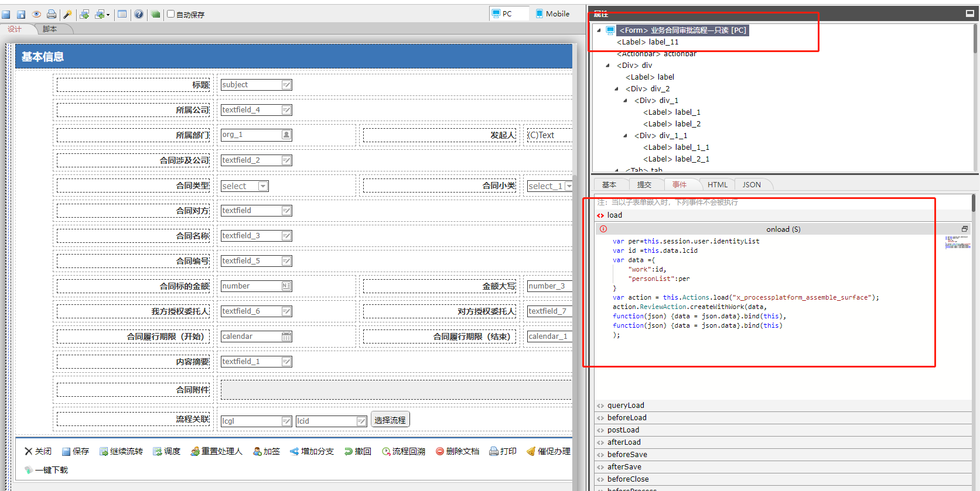Click the green stacked windows toolbar icon
Image resolution: width=980 pixels, height=491 pixels.
155,14
